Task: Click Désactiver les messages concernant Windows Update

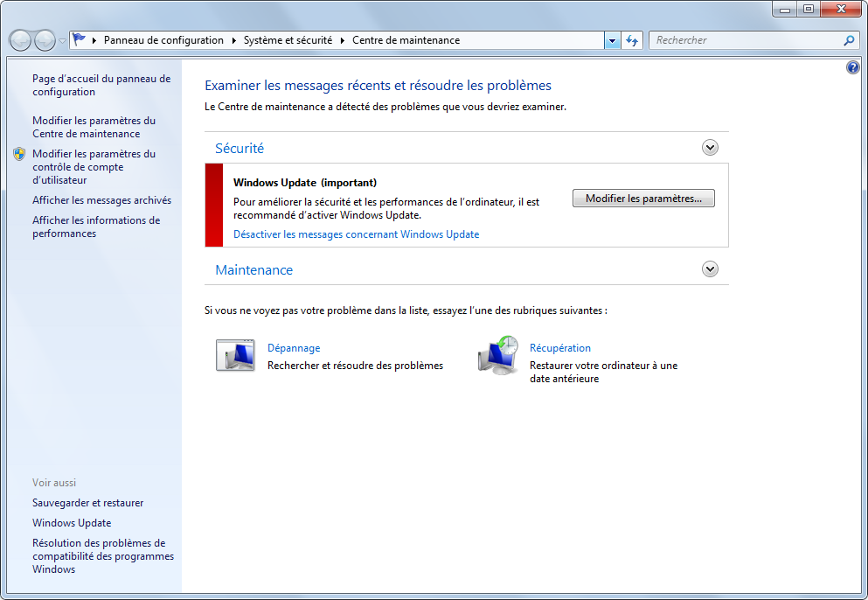Action: 356,234
